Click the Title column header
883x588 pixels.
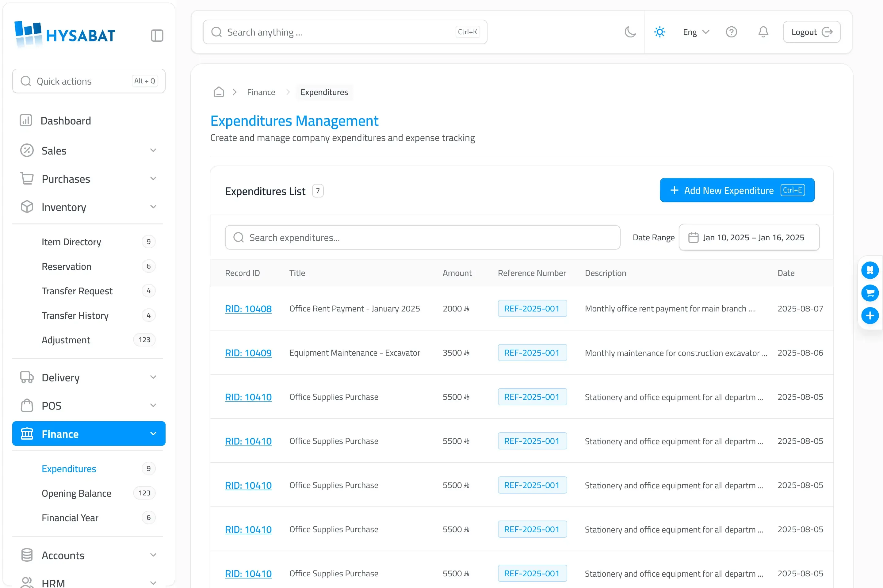click(x=297, y=273)
